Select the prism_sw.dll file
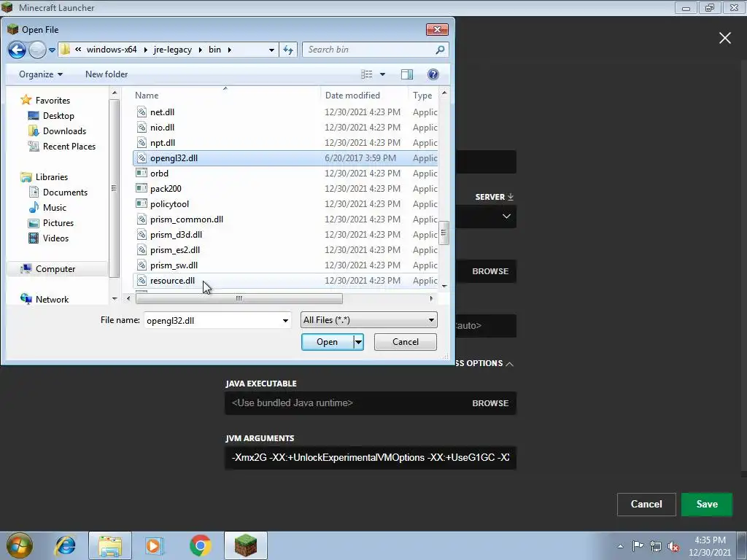The height and width of the screenshot is (560, 747). tap(285, 265)
